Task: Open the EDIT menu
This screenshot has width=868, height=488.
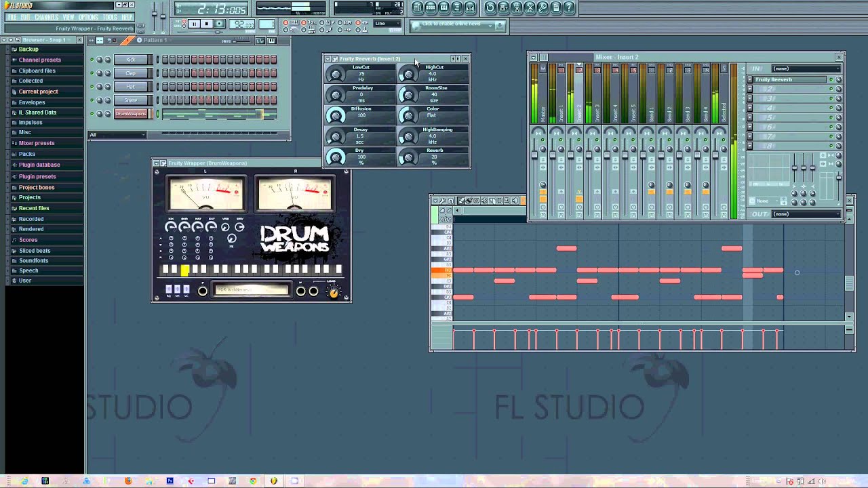Action: (25, 17)
